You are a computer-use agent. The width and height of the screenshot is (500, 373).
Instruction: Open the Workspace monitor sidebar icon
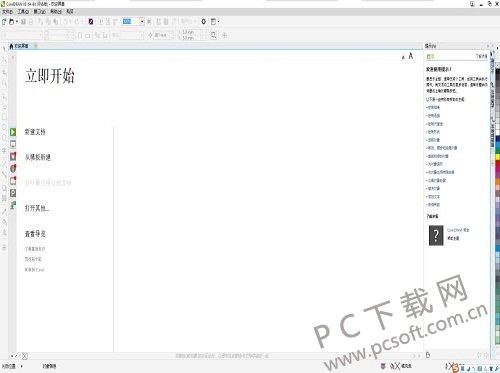pos(13,144)
